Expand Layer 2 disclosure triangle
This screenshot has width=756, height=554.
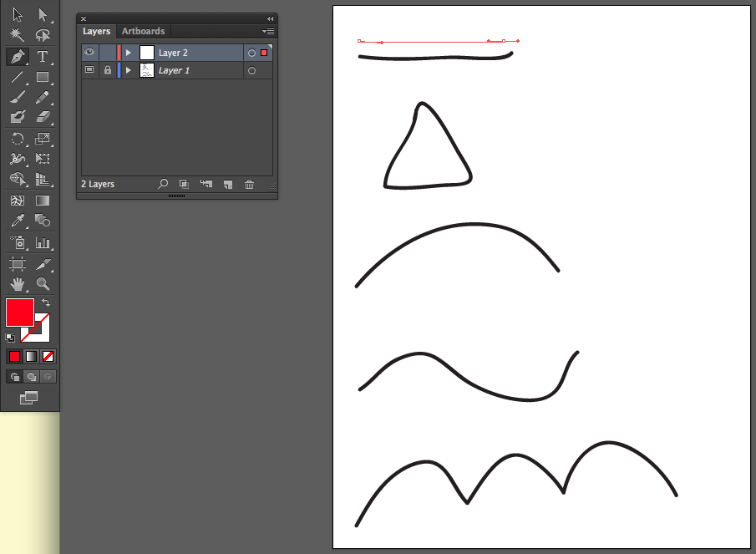(x=129, y=53)
